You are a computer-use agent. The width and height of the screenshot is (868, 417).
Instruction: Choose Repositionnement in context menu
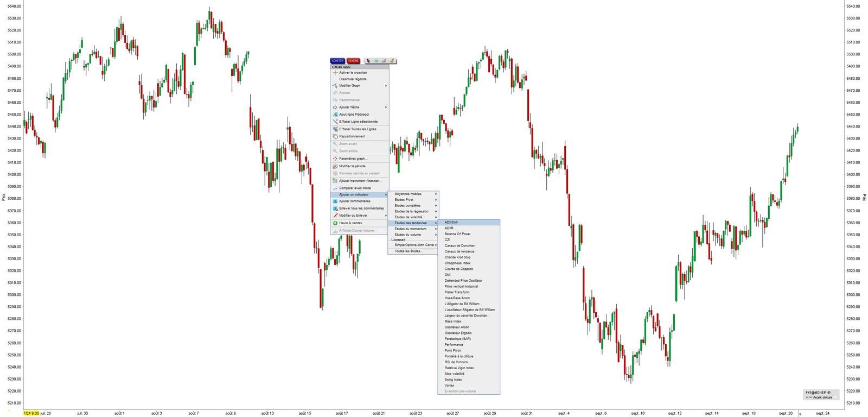point(360,136)
